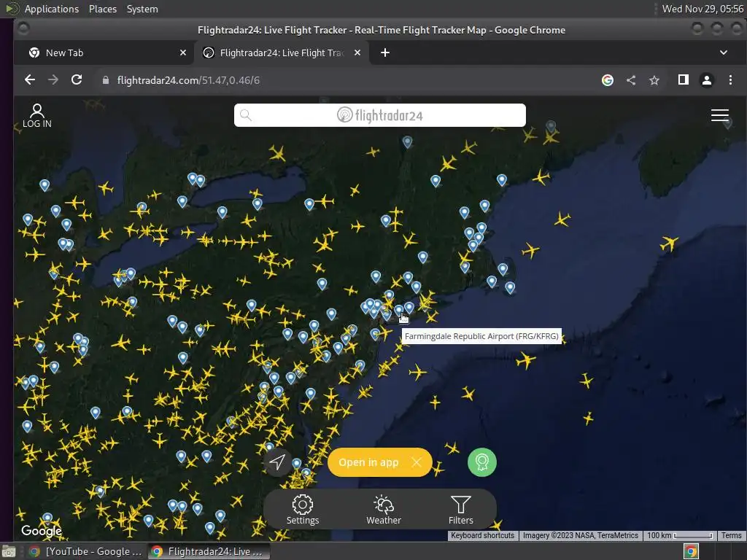This screenshot has width=747, height=560.
Task: Go back in browser history
Action: click(29, 80)
